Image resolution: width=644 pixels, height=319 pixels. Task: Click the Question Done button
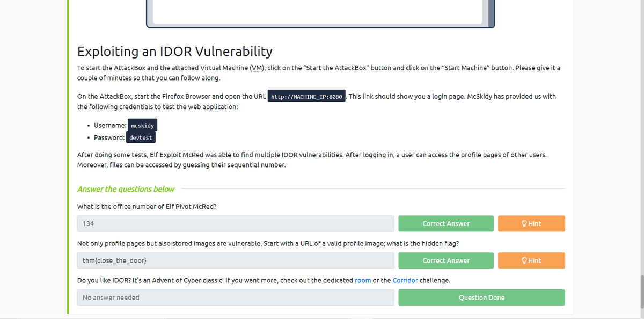(481, 298)
